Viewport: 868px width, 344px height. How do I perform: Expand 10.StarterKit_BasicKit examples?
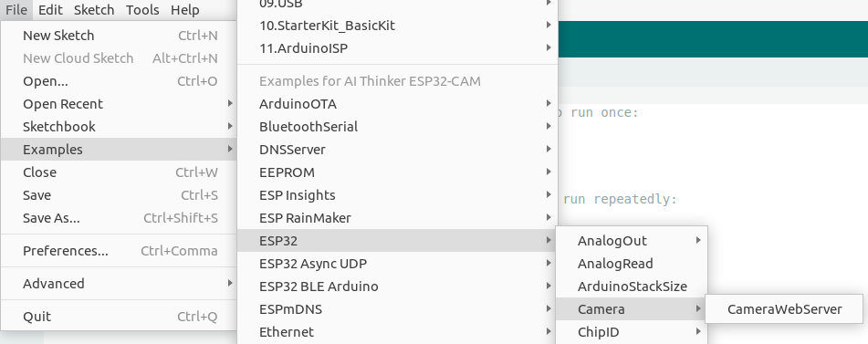397,26
